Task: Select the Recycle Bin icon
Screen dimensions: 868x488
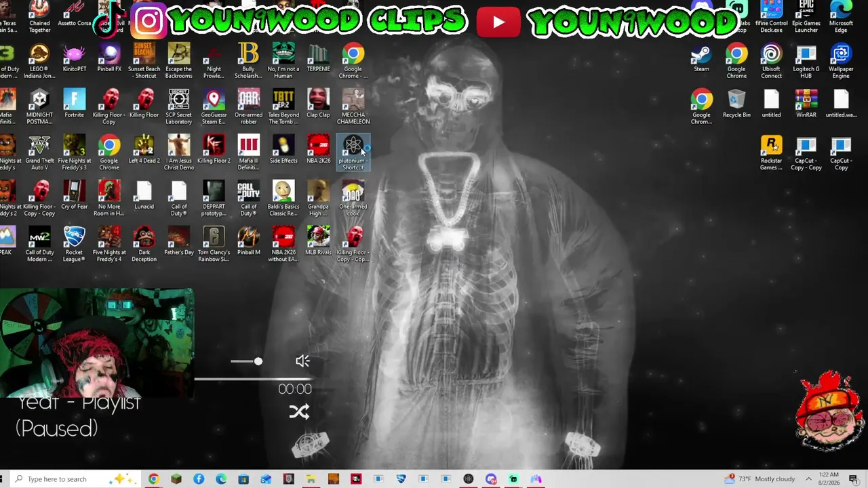Action: [x=736, y=104]
